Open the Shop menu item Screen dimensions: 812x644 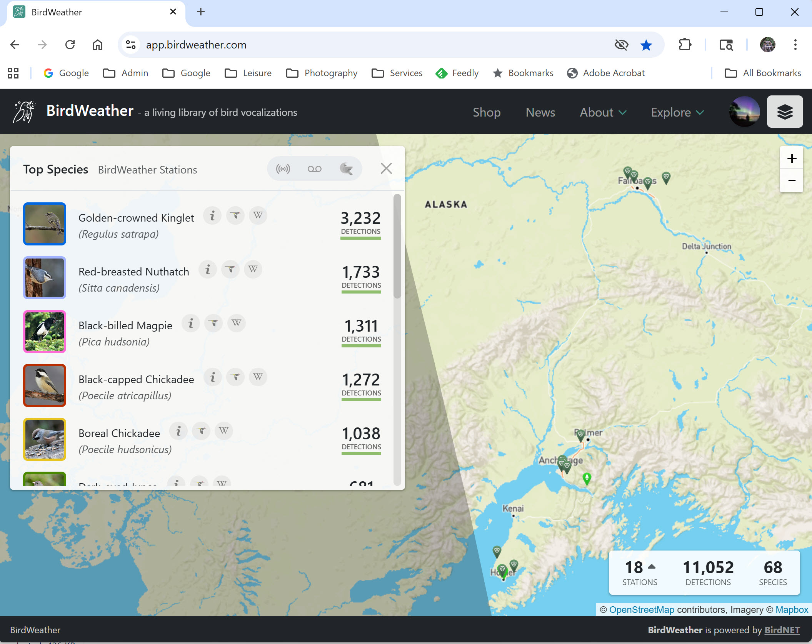(x=486, y=112)
